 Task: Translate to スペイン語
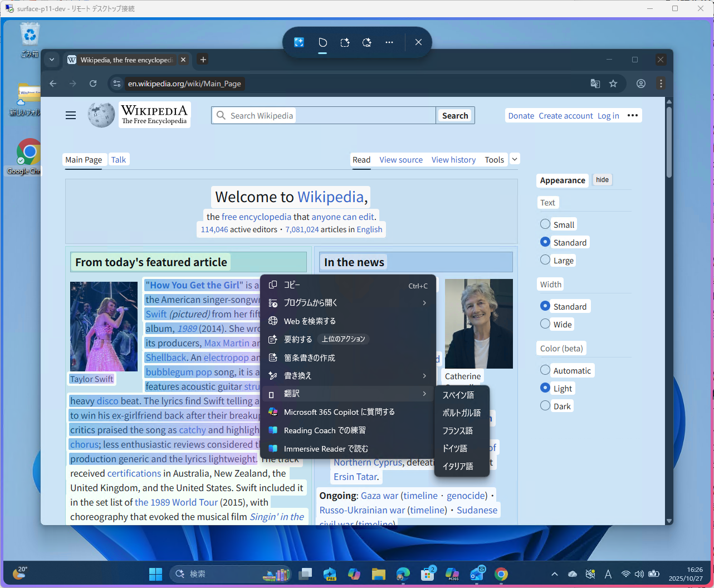pos(462,395)
